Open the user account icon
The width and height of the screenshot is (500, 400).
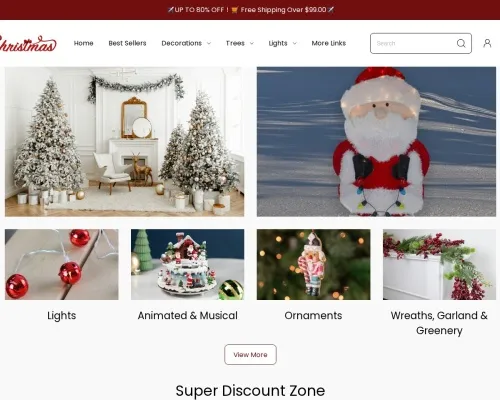(x=487, y=43)
